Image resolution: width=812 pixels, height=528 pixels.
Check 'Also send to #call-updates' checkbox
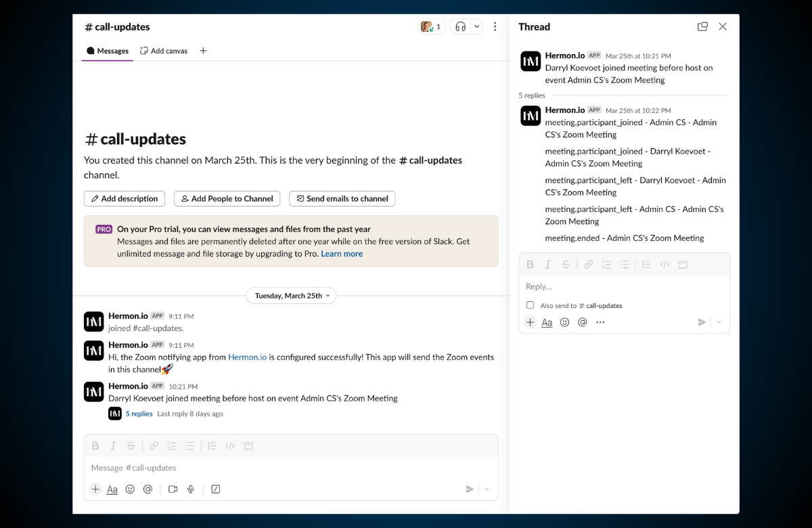(531, 305)
